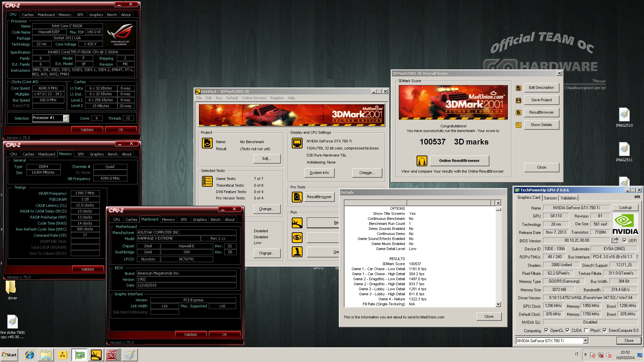Open the IMAG2511 desktop file
Image resolution: width=644 pixels, height=362 pixels.
click(x=624, y=152)
